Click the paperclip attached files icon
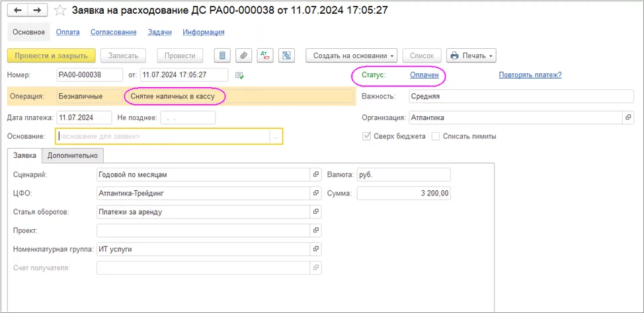644x313 pixels. point(243,55)
